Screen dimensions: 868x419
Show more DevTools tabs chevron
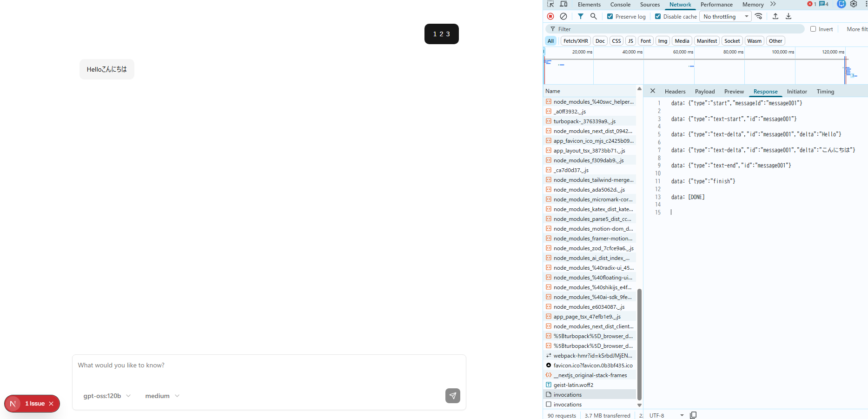tap(773, 4)
